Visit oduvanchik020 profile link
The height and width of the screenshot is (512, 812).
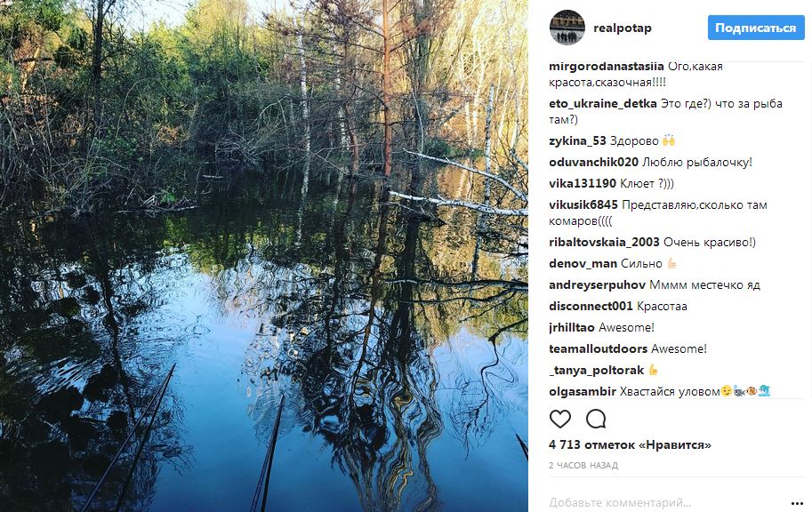(593, 162)
